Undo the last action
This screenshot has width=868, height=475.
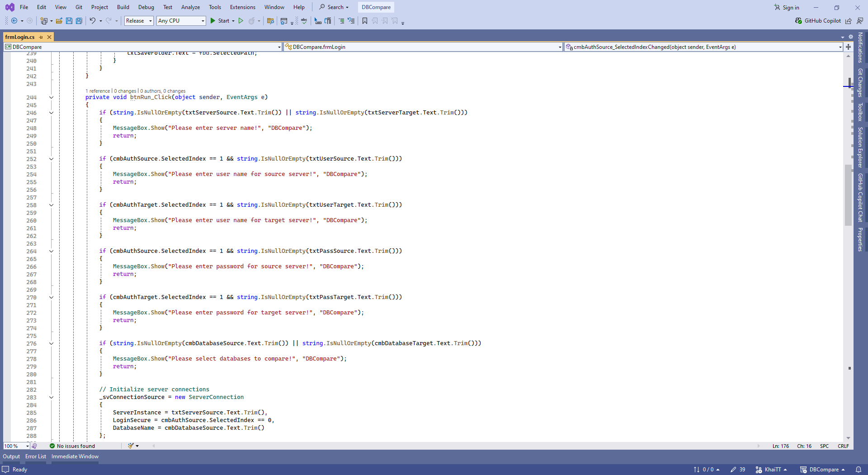[x=92, y=21]
